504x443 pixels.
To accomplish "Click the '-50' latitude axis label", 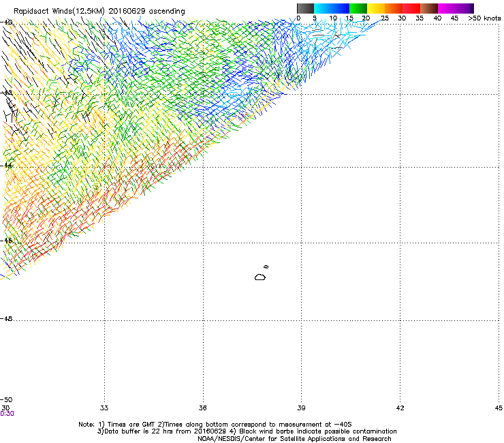I will (x=6, y=399).
